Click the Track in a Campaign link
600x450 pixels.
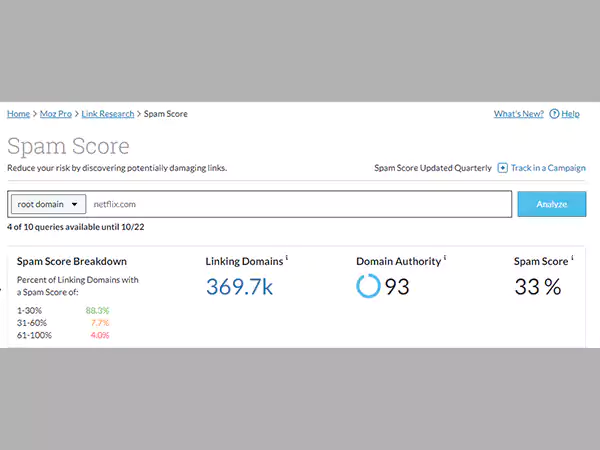click(548, 168)
